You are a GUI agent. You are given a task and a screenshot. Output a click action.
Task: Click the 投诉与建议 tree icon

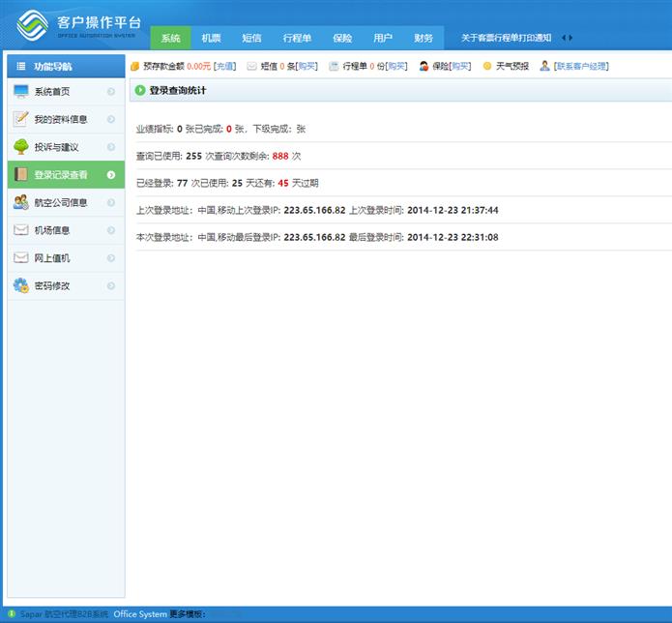20,147
